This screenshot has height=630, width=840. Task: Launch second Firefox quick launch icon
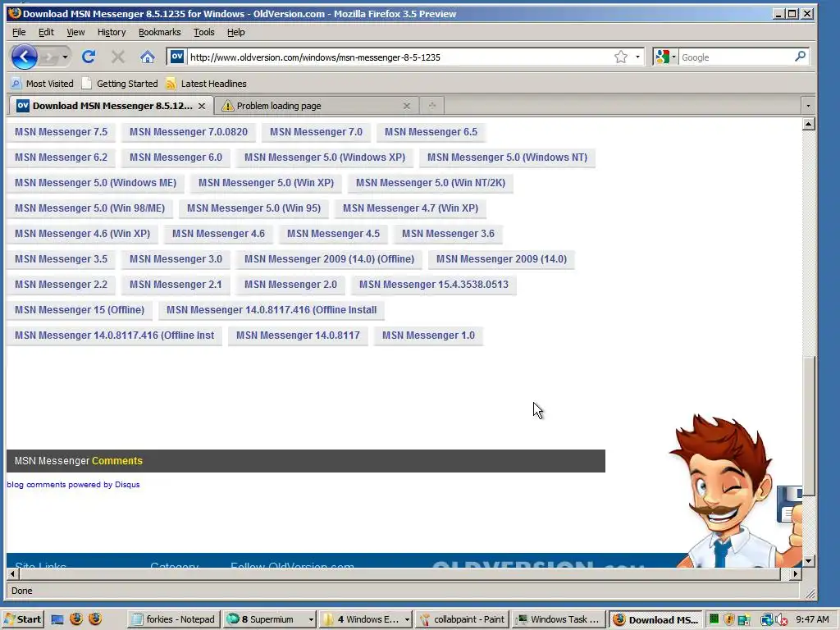coord(95,619)
